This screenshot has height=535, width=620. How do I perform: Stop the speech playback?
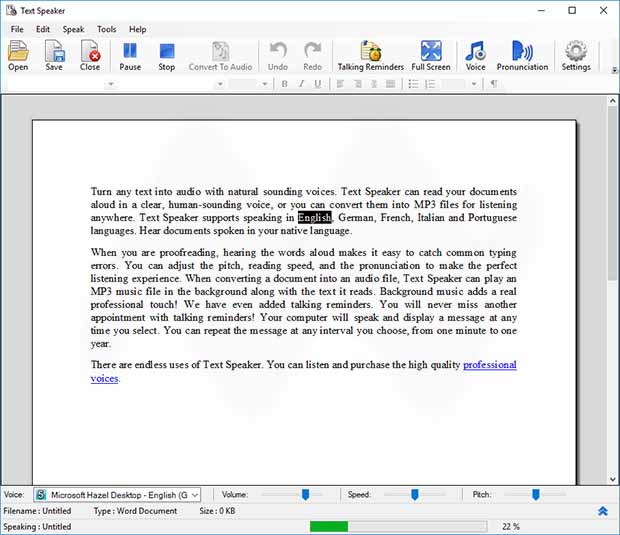click(x=166, y=56)
